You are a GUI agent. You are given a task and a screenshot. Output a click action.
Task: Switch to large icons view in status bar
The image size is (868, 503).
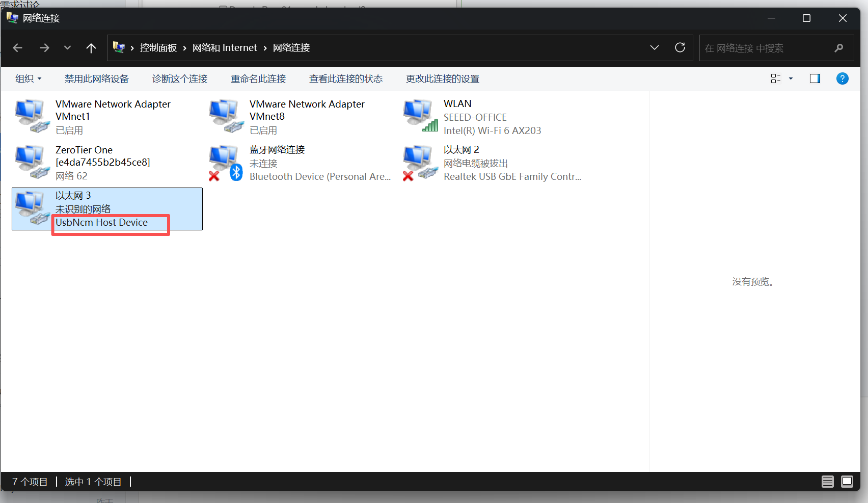847,482
